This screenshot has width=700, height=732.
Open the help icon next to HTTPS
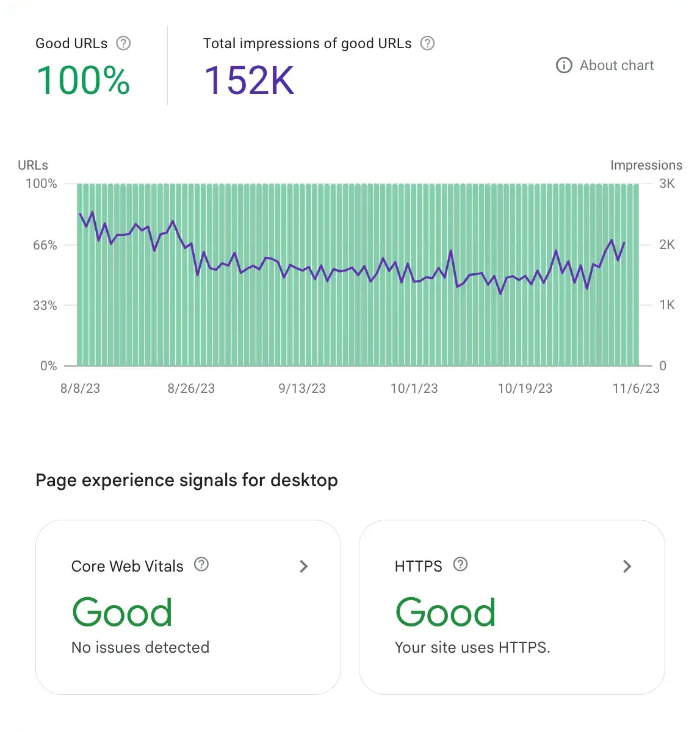click(x=461, y=564)
